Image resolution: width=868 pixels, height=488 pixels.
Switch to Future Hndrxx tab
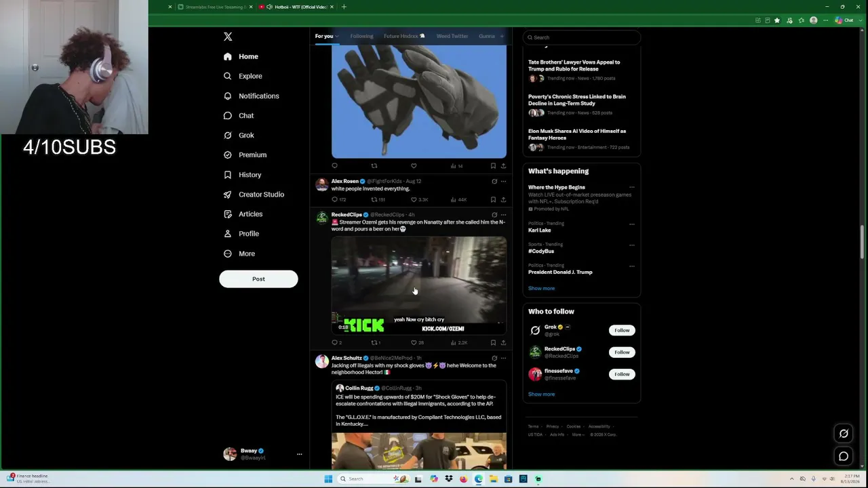[404, 36]
